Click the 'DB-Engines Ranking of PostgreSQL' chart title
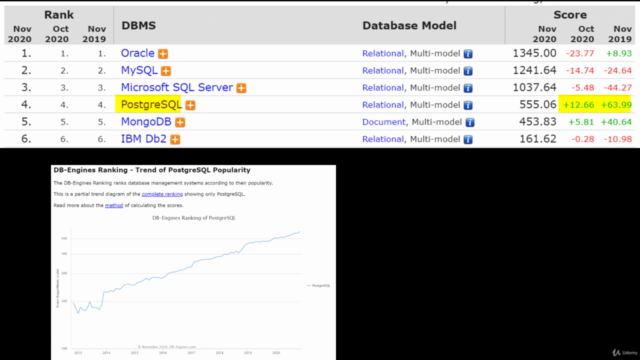640x360 pixels. tap(194, 218)
